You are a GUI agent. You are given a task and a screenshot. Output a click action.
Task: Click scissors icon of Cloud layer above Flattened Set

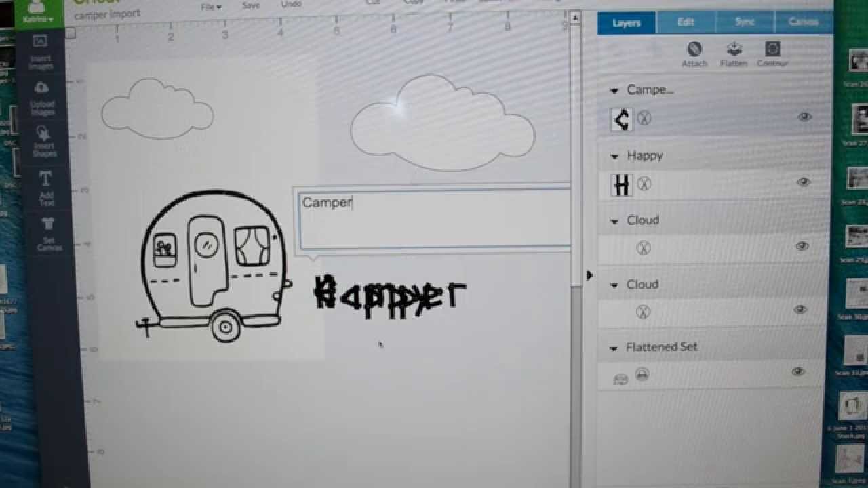coord(643,312)
